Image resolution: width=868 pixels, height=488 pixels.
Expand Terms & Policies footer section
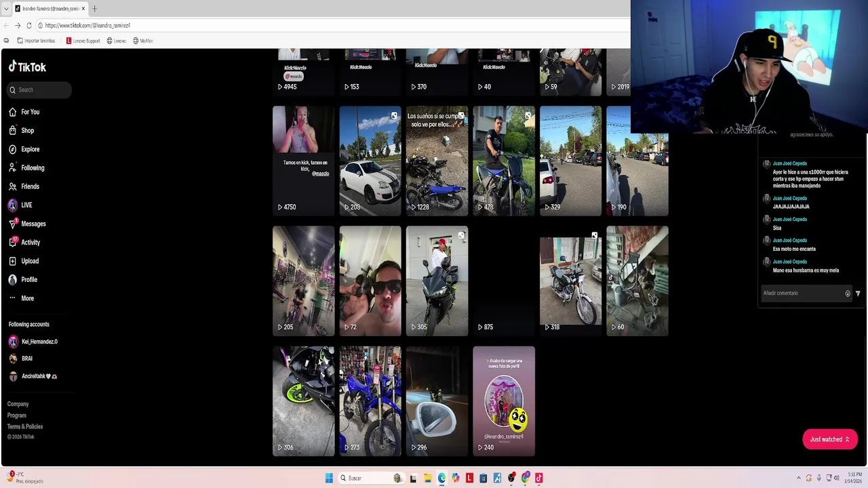(25, 426)
